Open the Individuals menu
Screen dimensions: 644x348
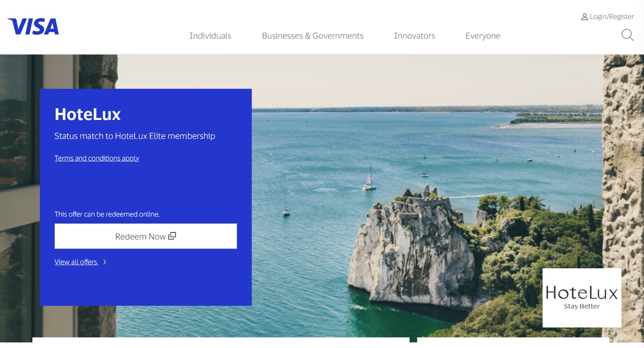click(211, 36)
